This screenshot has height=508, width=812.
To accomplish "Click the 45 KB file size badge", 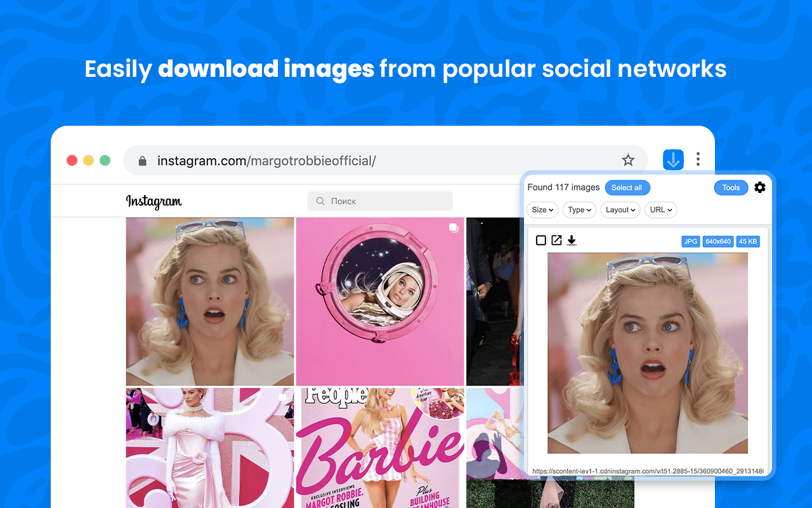I will (x=747, y=241).
